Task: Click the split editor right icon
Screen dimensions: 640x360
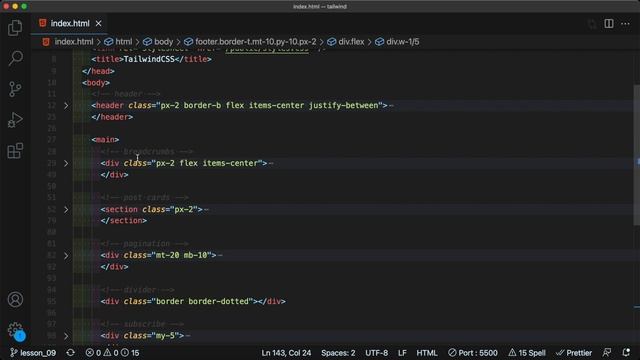Action: 609,24
